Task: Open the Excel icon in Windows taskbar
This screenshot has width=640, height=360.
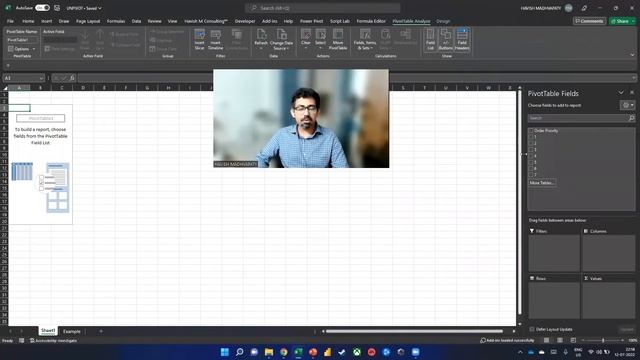Action: coord(298,352)
